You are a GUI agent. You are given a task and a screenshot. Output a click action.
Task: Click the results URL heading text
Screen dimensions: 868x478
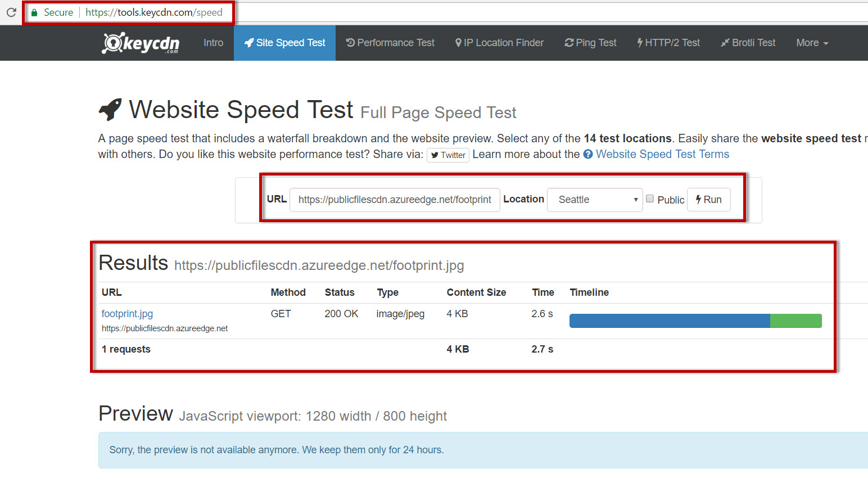319,265
